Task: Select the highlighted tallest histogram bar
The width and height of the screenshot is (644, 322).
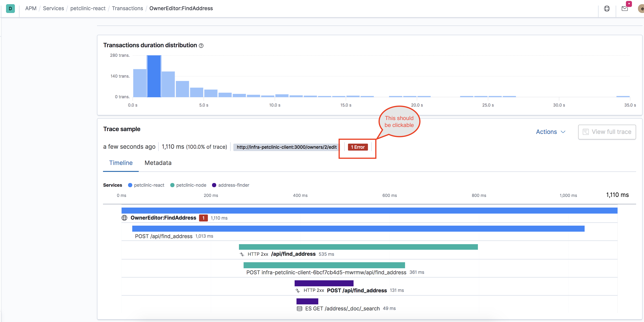Action: (154, 76)
